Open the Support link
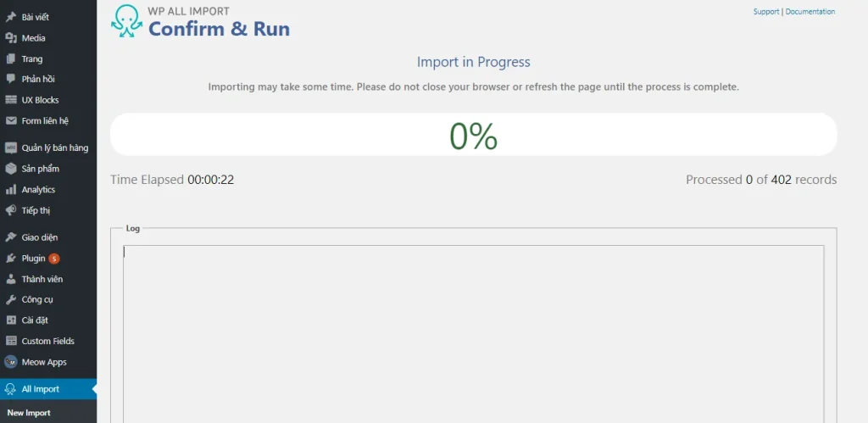 pyautogui.click(x=766, y=12)
